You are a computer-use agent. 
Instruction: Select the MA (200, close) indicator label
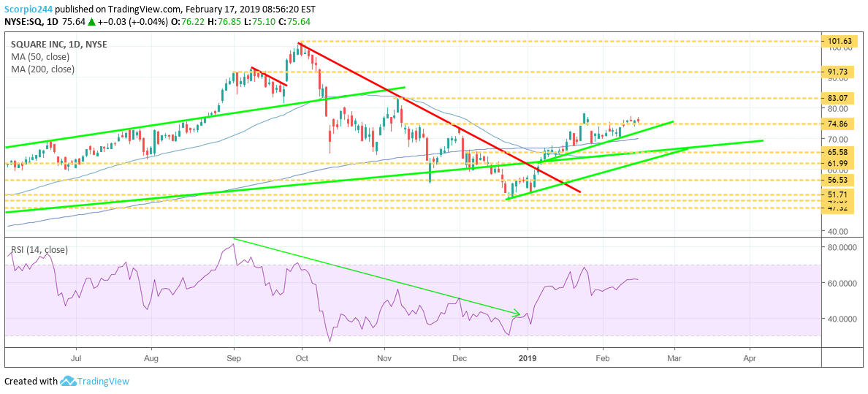pyautogui.click(x=44, y=69)
